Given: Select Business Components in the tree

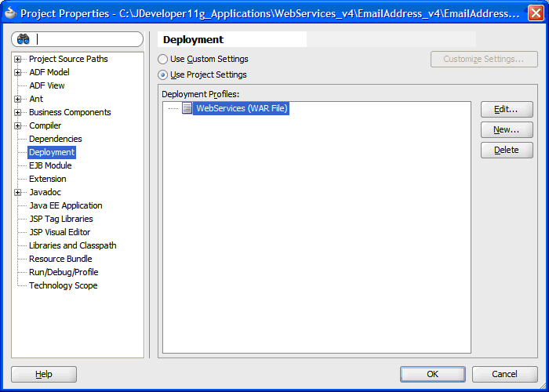Looking at the screenshot, I should (x=70, y=112).
